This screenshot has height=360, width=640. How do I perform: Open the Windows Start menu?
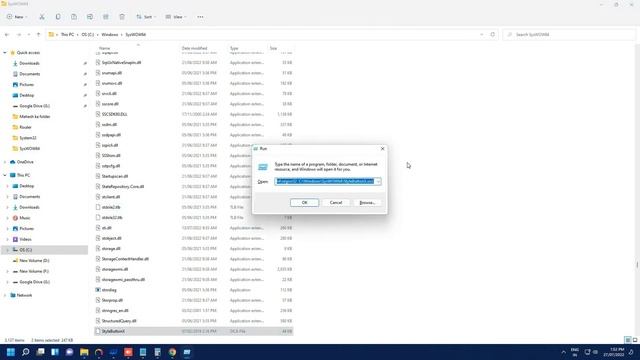(11, 352)
